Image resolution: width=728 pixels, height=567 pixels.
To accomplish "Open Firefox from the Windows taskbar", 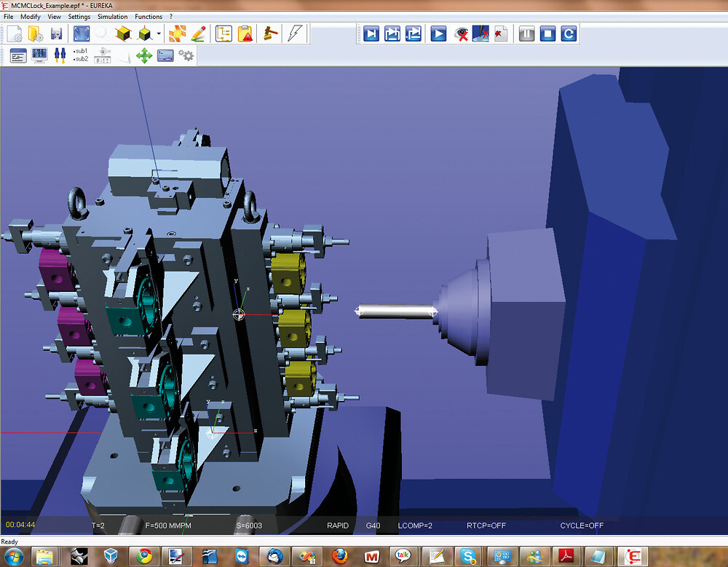I will click(339, 556).
